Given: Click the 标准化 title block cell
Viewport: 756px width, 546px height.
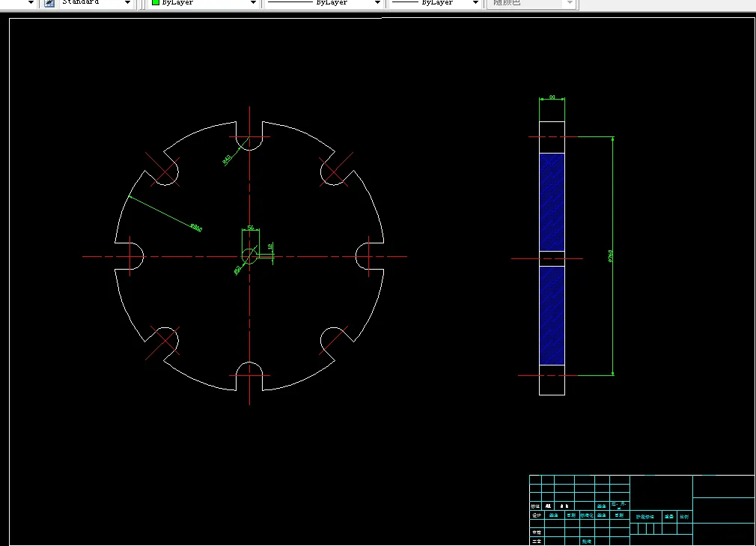Looking at the screenshot, I should pos(586,515).
